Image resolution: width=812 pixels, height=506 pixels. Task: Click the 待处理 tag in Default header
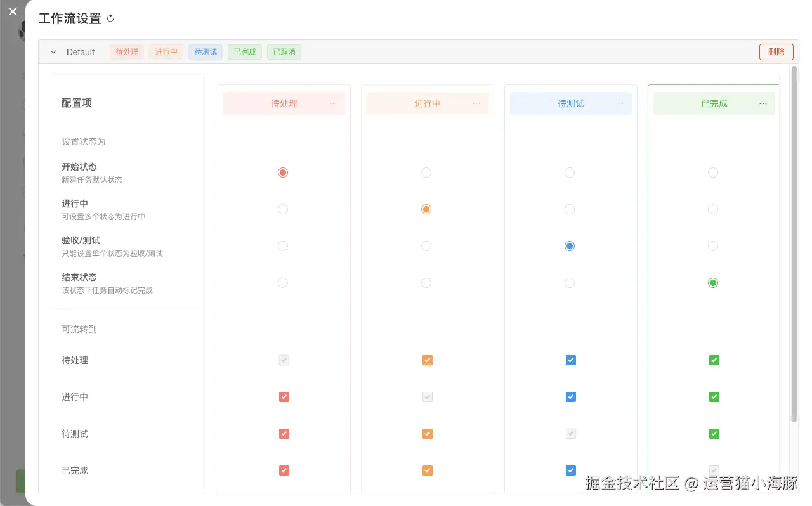click(x=127, y=52)
